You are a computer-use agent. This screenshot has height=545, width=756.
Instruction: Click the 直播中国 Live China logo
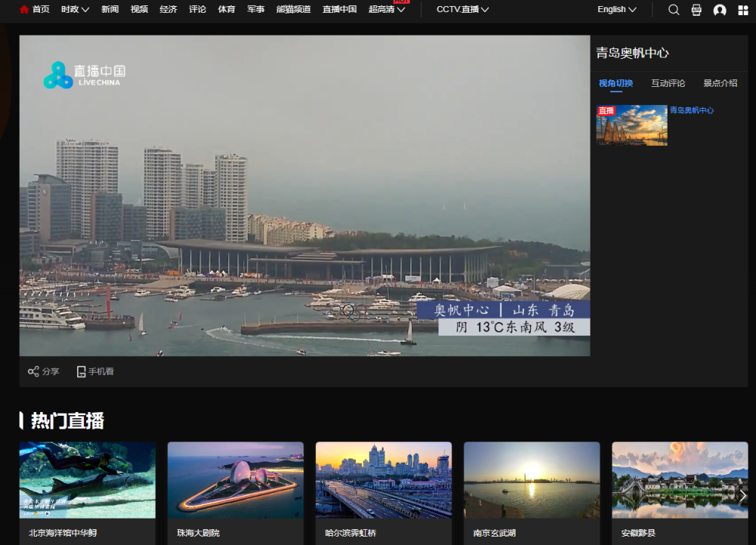point(85,75)
